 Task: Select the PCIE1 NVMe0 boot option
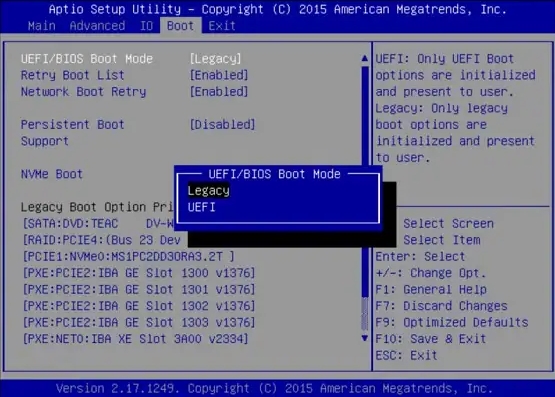coord(128,257)
